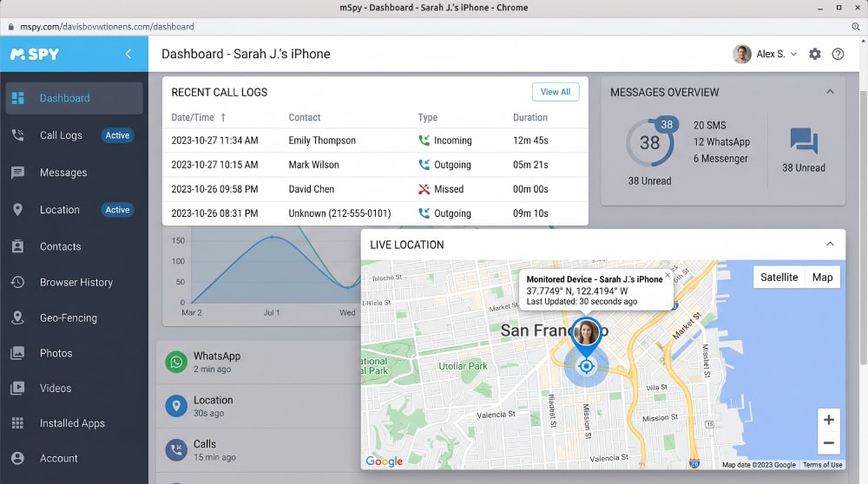
Task: Click the 12 WhatsApp count text
Action: point(721,142)
